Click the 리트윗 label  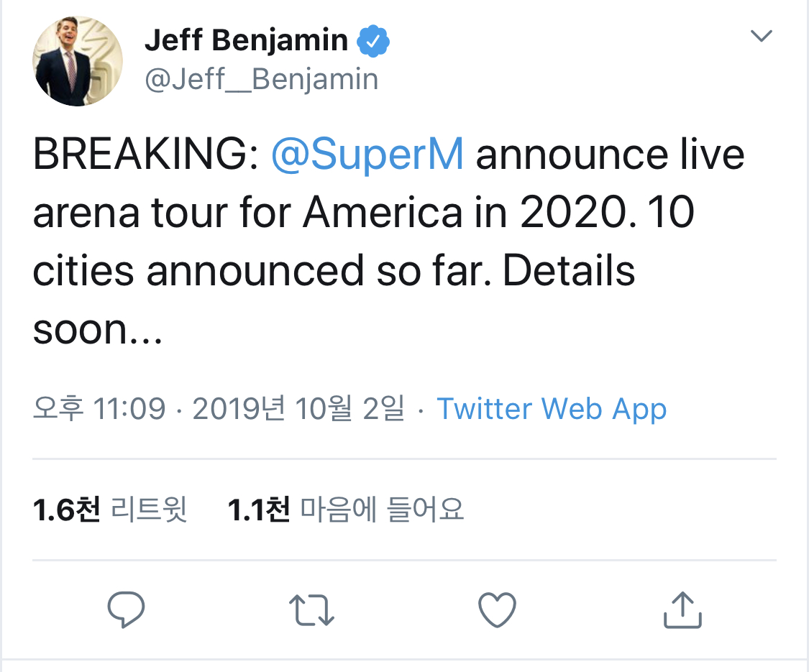click(x=150, y=510)
